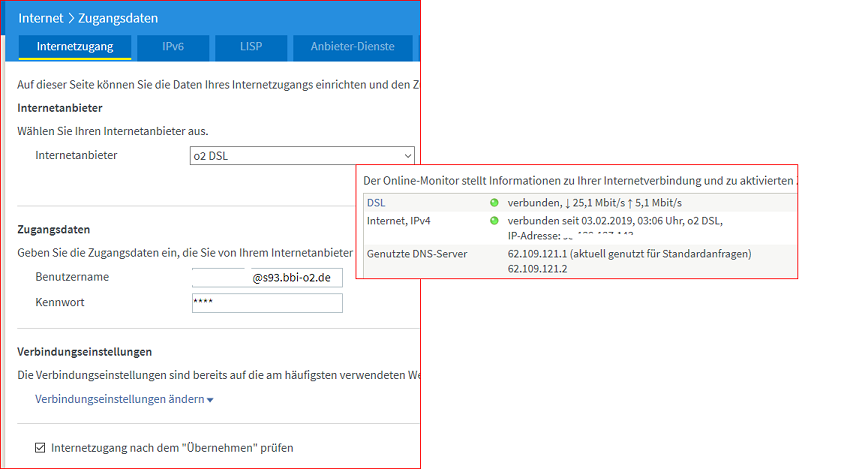The width and height of the screenshot is (856, 469).
Task: Open the DSL link in Online-Monitor
Action: (x=376, y=203)
